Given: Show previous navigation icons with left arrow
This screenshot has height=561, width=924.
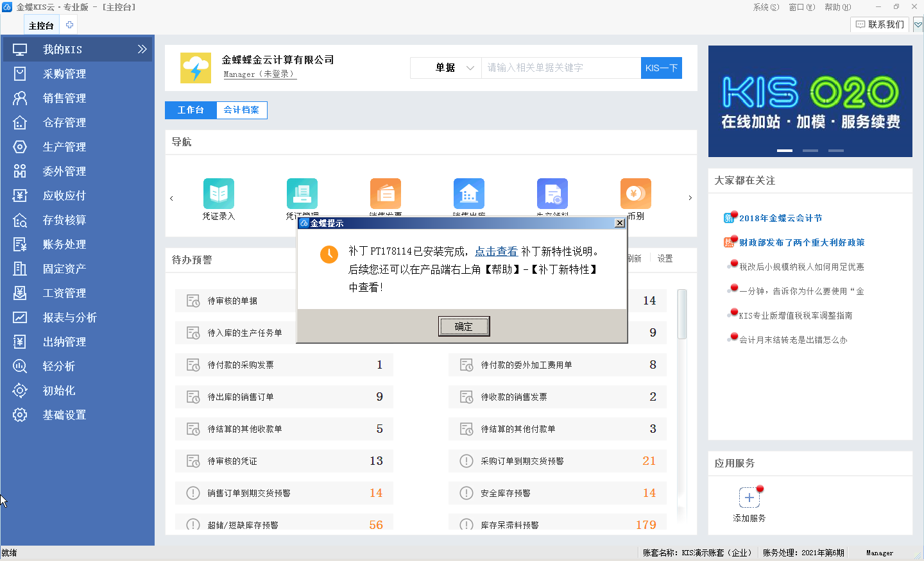Looking at the screenshot, I should point(171,198).
